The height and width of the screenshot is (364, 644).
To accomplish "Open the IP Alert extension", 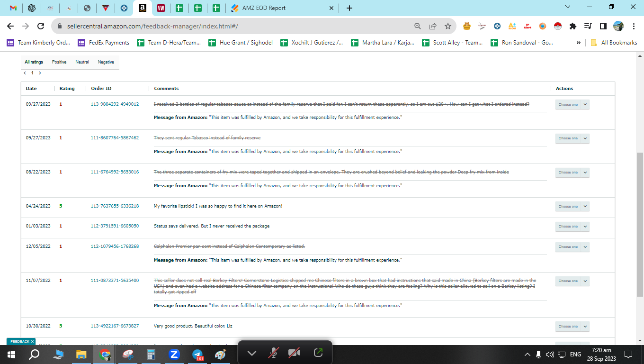I will pos(527,26).
